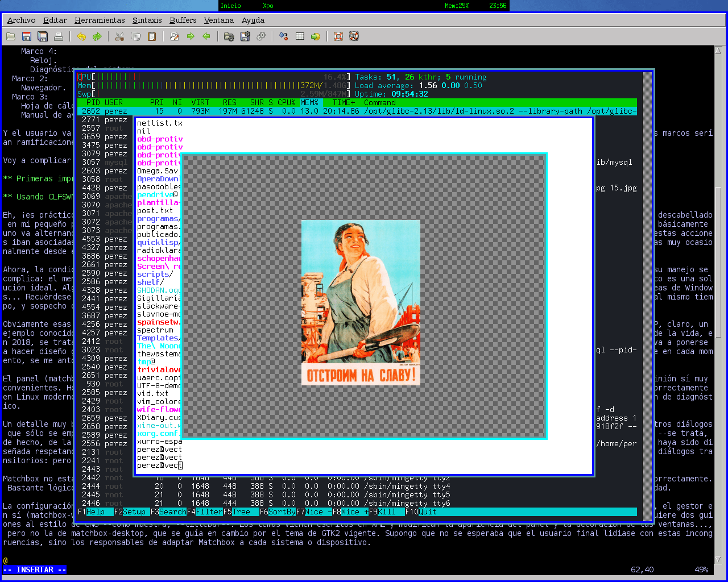Click the Run script gear icon
The width and height of the screenshot is (728, 582).
point(261,36)
